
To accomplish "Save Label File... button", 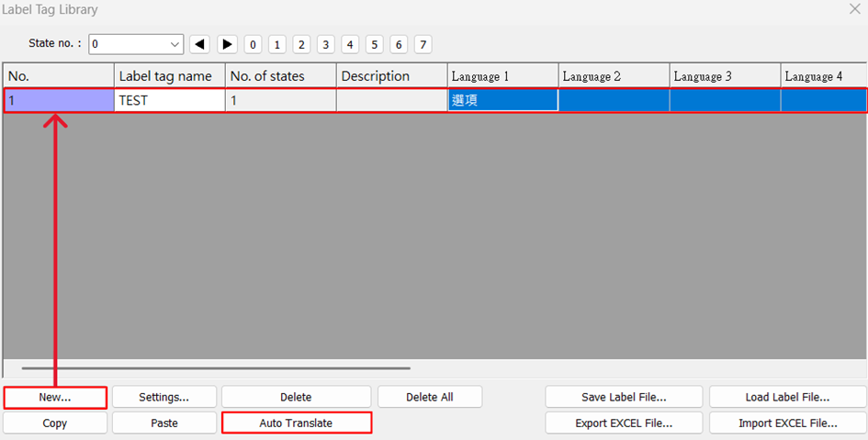I will coord(624,397).
